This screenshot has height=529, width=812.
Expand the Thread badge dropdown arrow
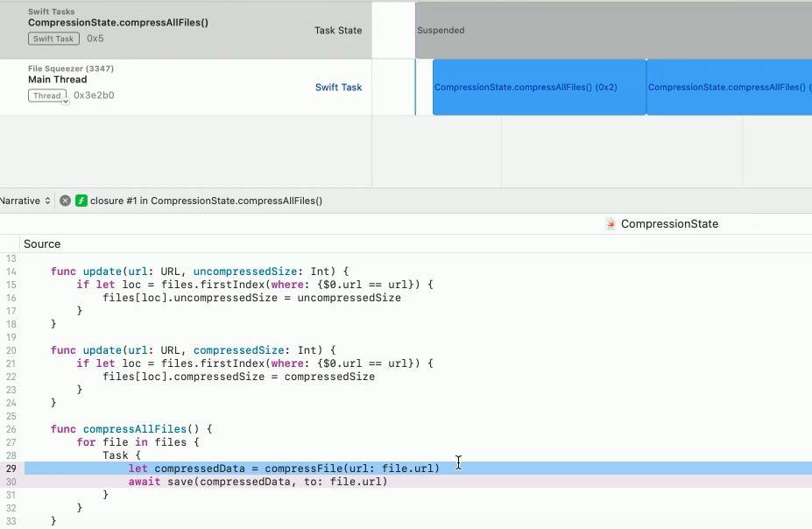(66, 102)
